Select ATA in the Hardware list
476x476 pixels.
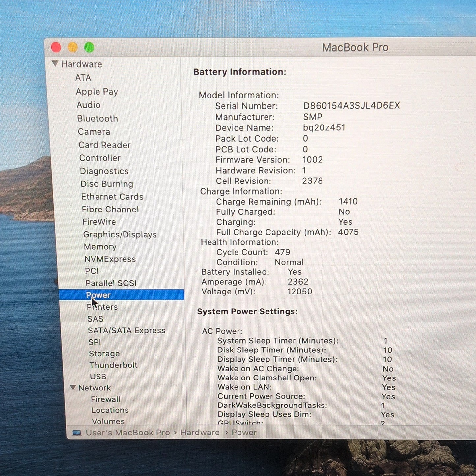(83, 78)
